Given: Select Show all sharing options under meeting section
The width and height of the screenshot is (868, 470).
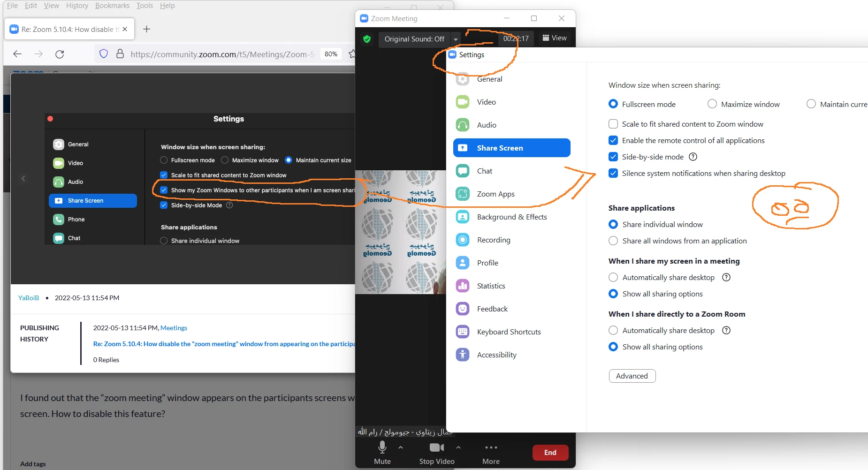Looking at the screenshot, I should click(x=613, y=294).
